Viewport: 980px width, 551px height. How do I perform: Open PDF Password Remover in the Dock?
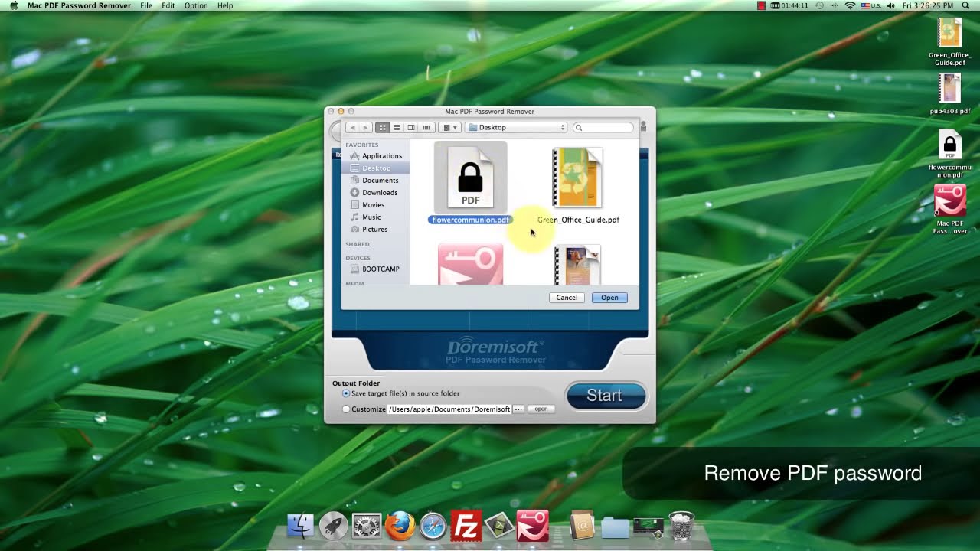(533, 526)
